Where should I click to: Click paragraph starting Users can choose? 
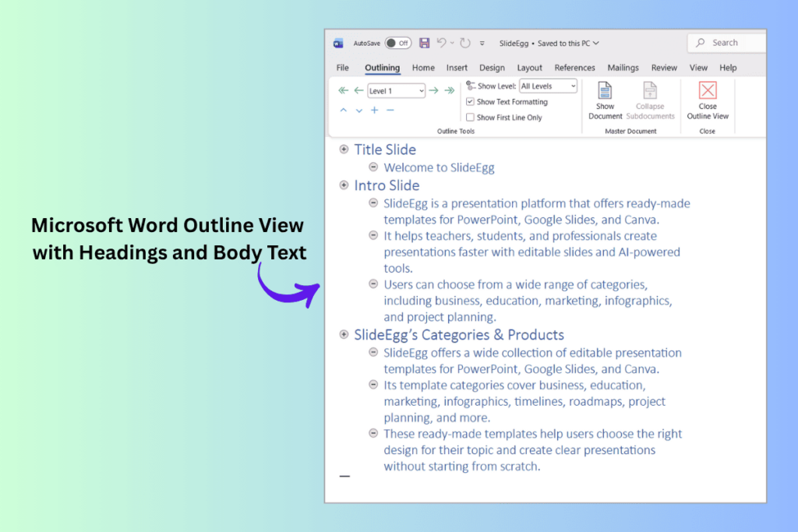pos(528,301)
